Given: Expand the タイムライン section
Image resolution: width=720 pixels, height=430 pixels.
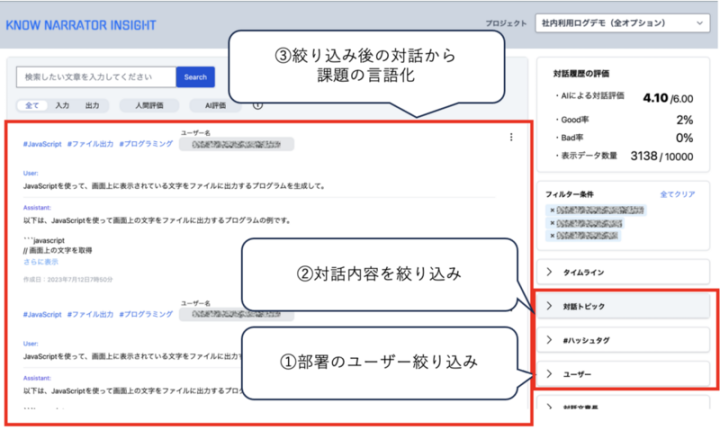Looking at the screenshot, I should (x=626, y=271).
